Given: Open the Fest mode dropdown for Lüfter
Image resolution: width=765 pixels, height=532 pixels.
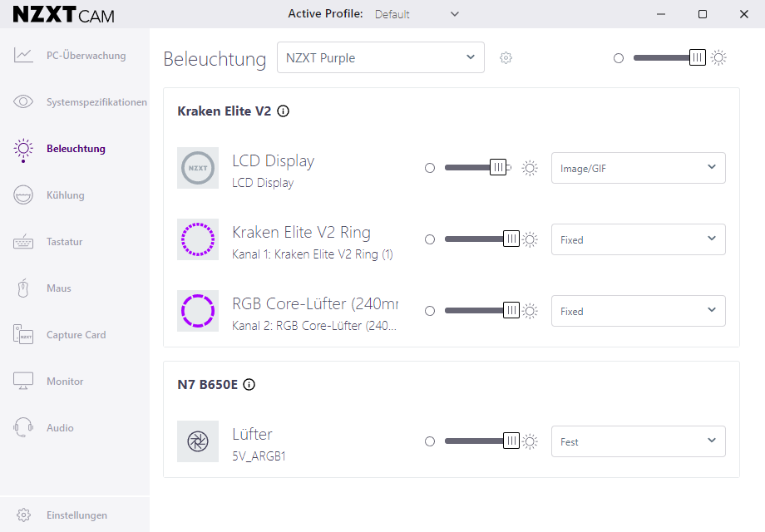Looking at the screenshot, I should (x=638, y=441).
